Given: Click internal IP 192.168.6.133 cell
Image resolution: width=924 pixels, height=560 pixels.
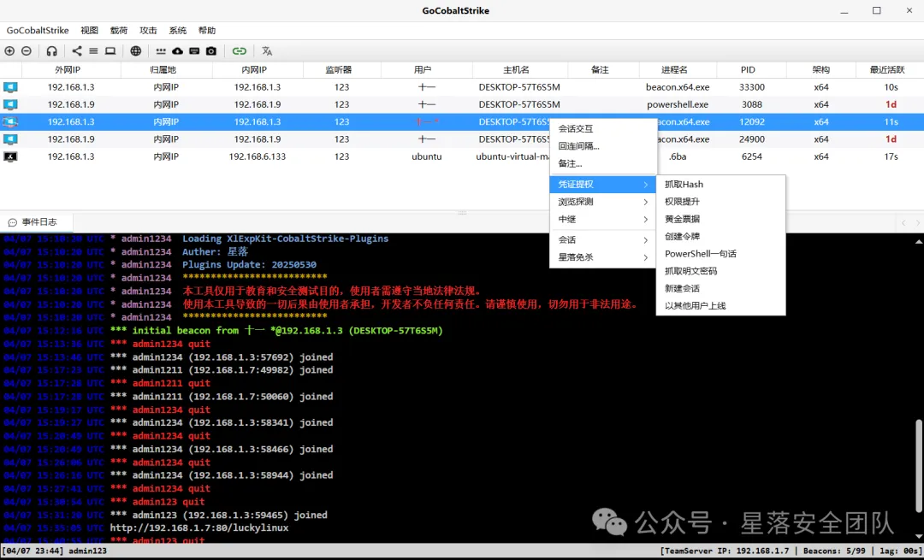Looking at the screenshot, I should pyautogui.click(x=258, y=156).
